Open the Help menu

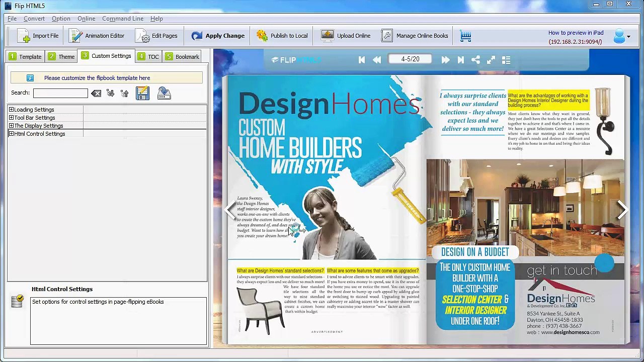click(x=156, y=19)
